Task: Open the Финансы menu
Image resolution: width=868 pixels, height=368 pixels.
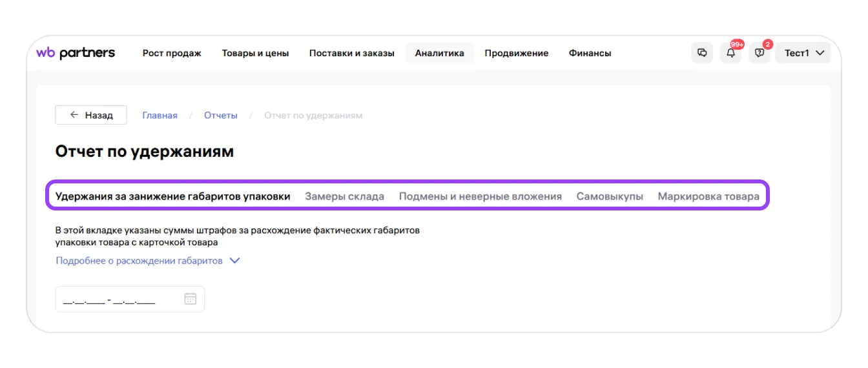Action: (x=590, y=53)
